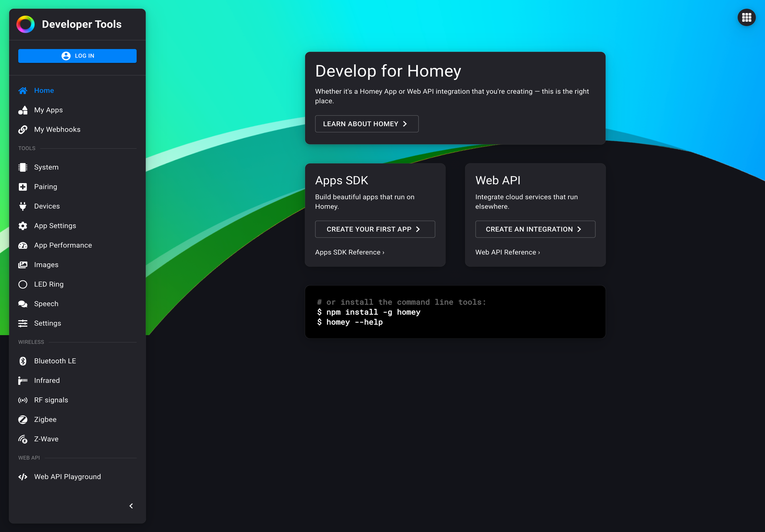Screen dimensions: 765x532
Task: Open Z-Wave under Wireless
Action: point(77,439)
